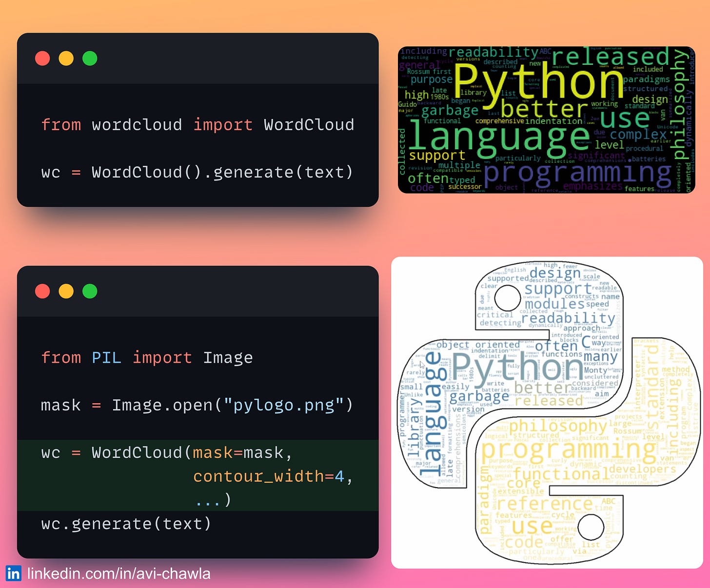The width and height of the screenshot is (710, 588).
Task: Click the line "from wordcloud import WordCloud"
Action: tap(197, 125)
